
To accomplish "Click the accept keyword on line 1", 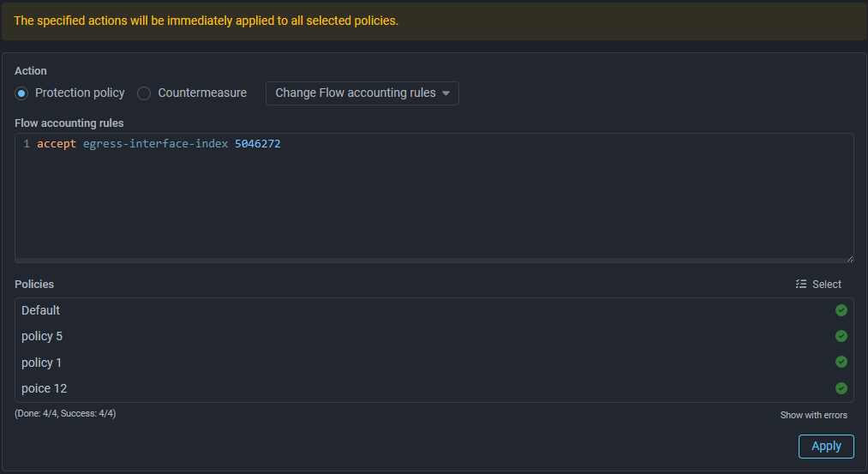I will point(57,144).
